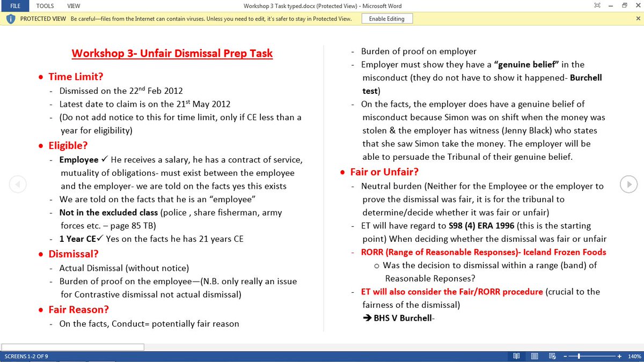Viewport: 644px width, 362px height.
Task: Go to previous screen with left arrow
Action: pyautogui.click(x=17, y=184)
